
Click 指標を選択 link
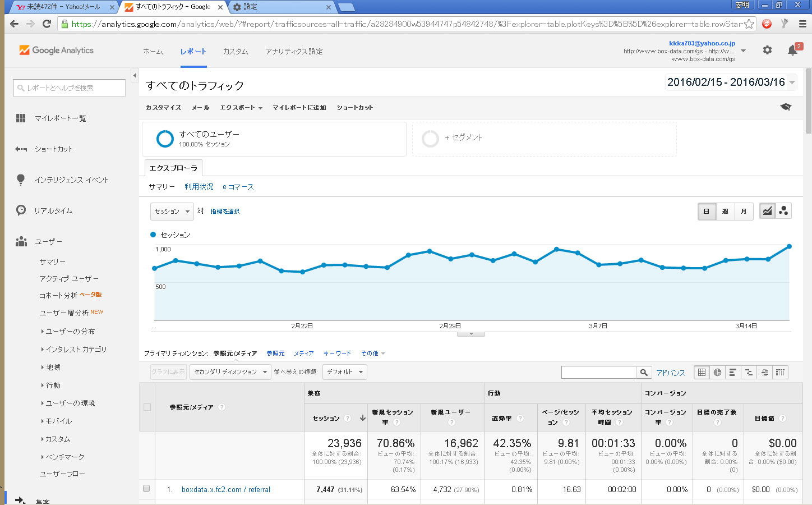coord(225,212)
